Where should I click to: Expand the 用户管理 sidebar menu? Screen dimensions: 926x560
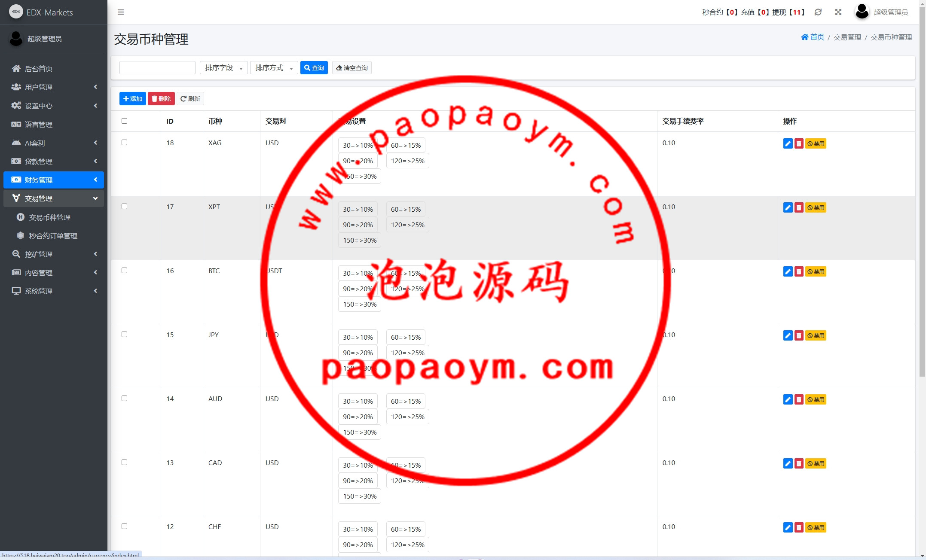[x=54, y=87]
